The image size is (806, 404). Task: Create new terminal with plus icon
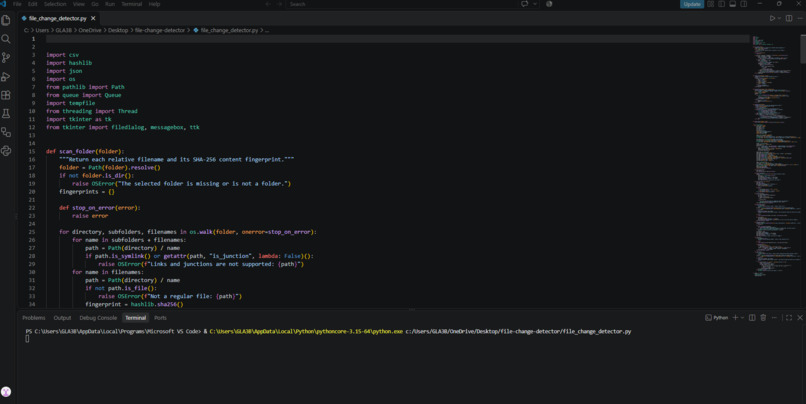[735, 318]
